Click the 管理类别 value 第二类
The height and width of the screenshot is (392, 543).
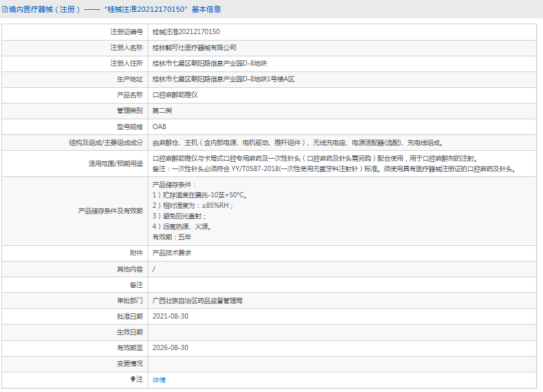pos(162,111)
